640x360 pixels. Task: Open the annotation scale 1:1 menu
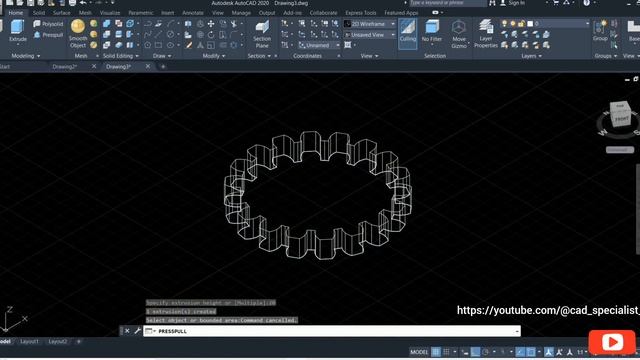(x=582, y=352)
